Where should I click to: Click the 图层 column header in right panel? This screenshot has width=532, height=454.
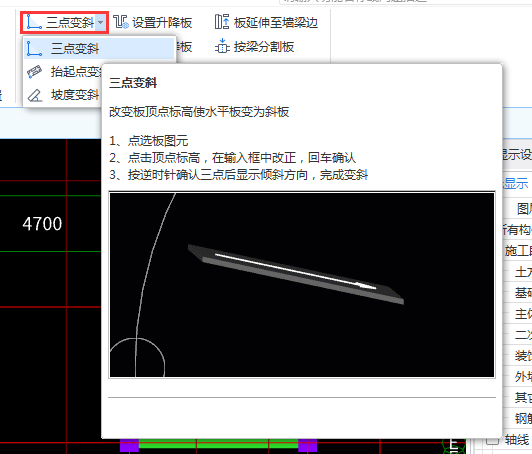524,209
